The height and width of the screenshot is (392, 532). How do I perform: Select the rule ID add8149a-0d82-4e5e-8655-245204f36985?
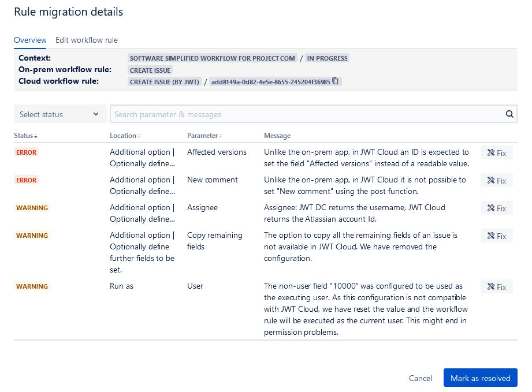coord(270,82)
